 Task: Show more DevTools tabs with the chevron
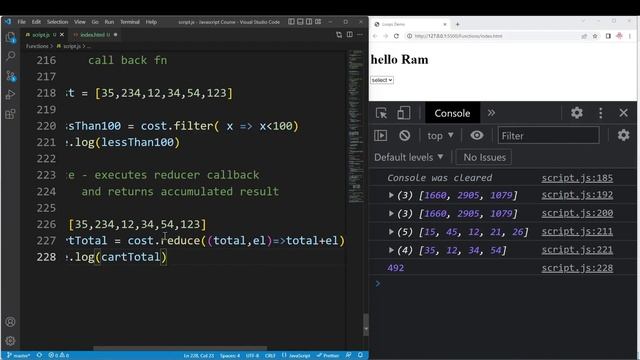[x=491, y=113]
